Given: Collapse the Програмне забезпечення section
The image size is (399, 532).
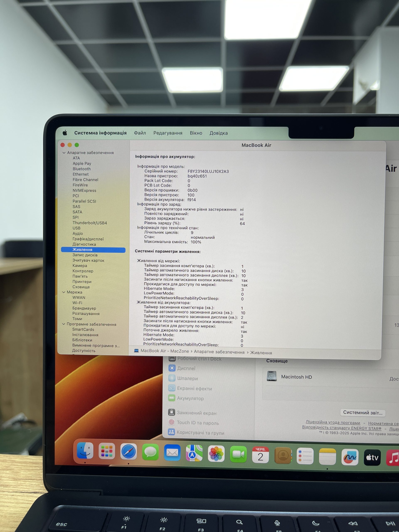Looking at the screenshot, I should click(x=64, y=324).
